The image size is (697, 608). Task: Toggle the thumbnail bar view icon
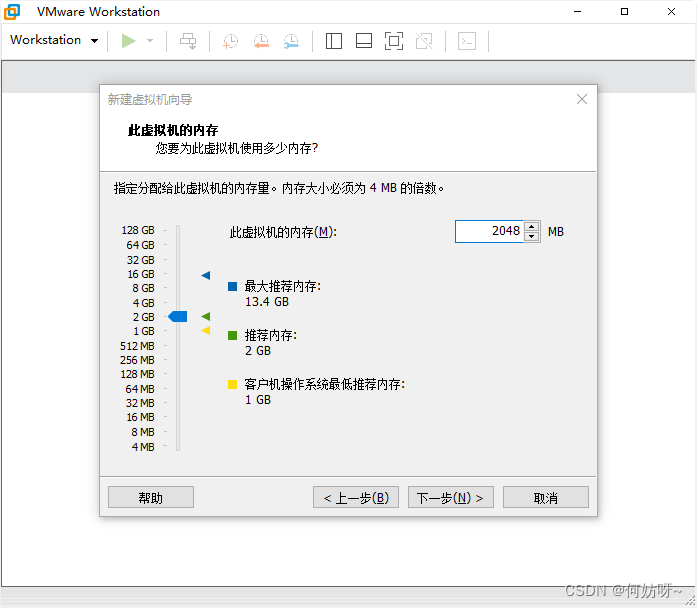[x=364, y=41]
